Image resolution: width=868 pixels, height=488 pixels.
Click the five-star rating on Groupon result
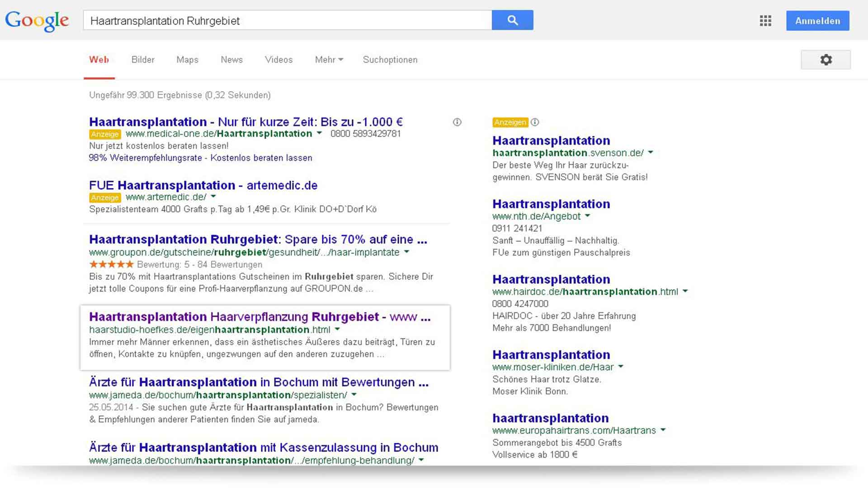click(111, 264)
